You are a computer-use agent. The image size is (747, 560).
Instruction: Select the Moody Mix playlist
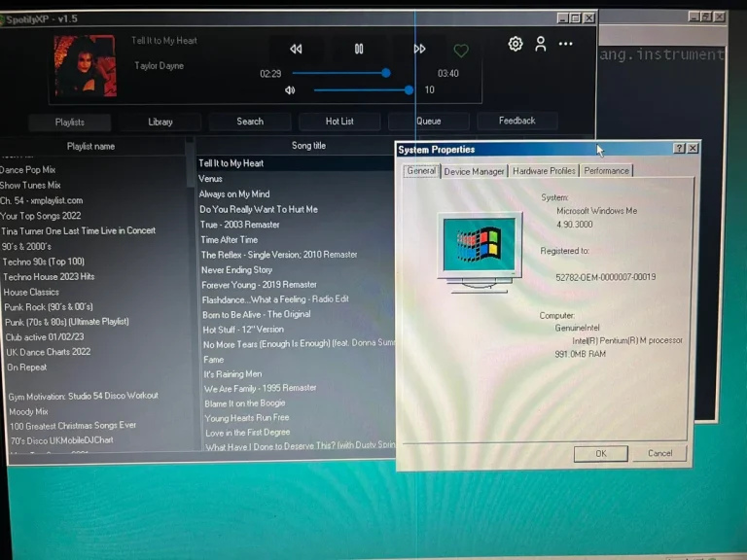(28, 411)
